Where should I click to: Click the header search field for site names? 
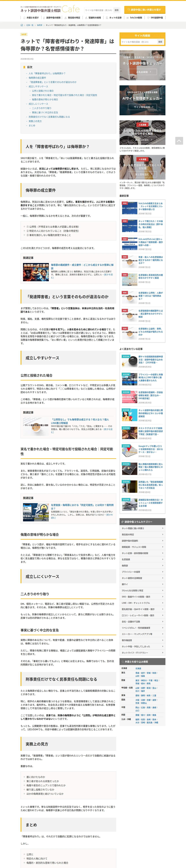point(98,10)
